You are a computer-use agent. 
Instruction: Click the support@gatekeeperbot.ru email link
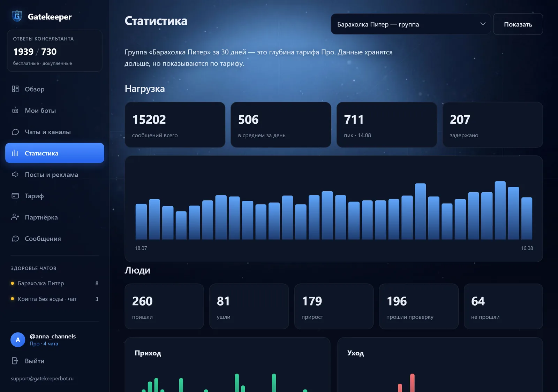tap(42, 378)
